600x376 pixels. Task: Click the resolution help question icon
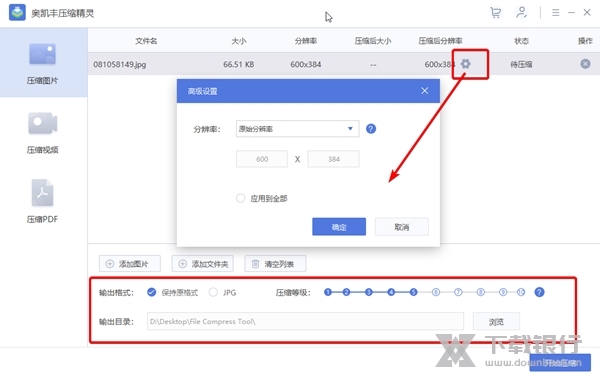[x=371, y=129]
